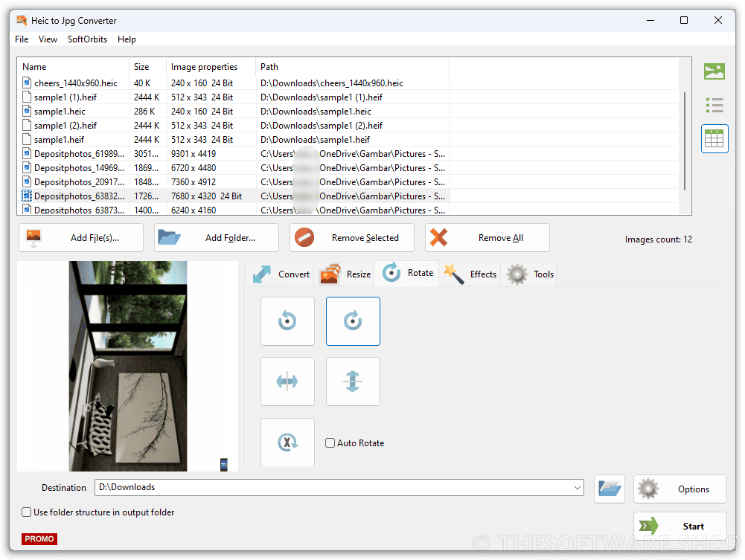Click the Images count: 12 label
This screenshot has height=560, width=745.
point(658,239)
